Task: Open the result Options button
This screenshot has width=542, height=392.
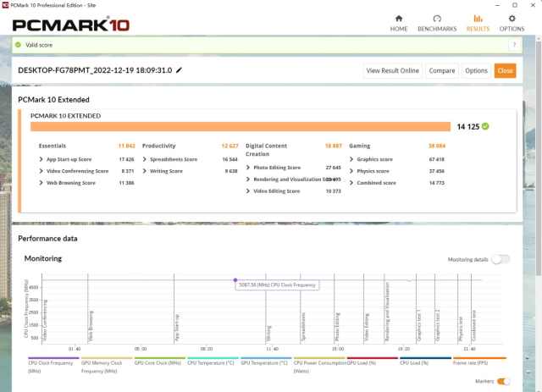Action: (476, 70)
